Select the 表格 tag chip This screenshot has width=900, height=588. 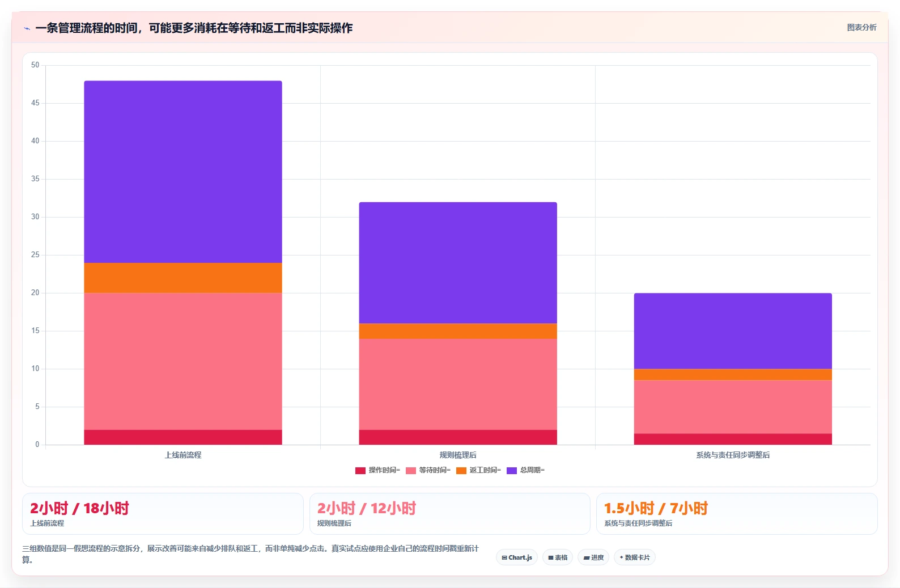point(558,557)
